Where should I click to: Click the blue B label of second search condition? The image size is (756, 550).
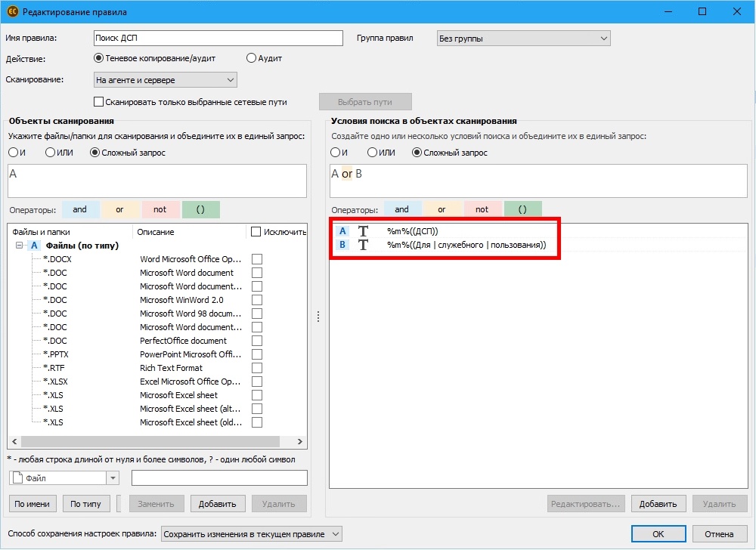pos(342,245)
